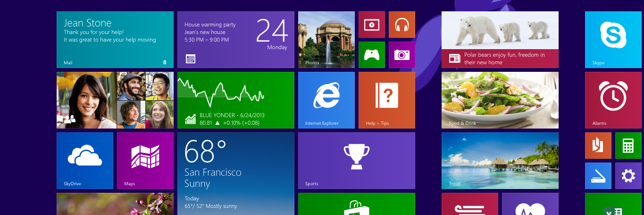Launch the Skype tile
644x215 pixels.
point(613,40)
